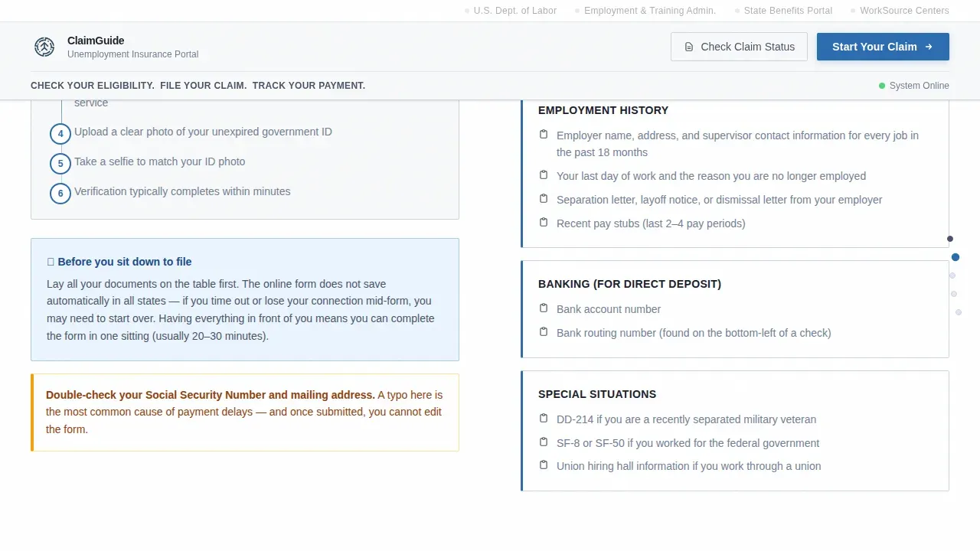This screenshot has height=551, width=980.
Task: Click the text Recent pay stubs (last 2–4 pay periods)
Action: pos(651,223)
